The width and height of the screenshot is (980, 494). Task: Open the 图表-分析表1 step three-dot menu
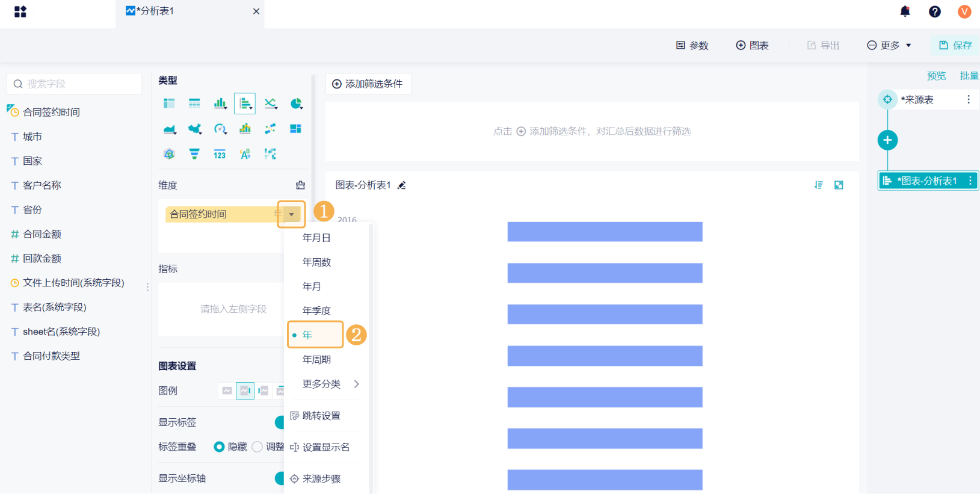(x=970, y=181)
